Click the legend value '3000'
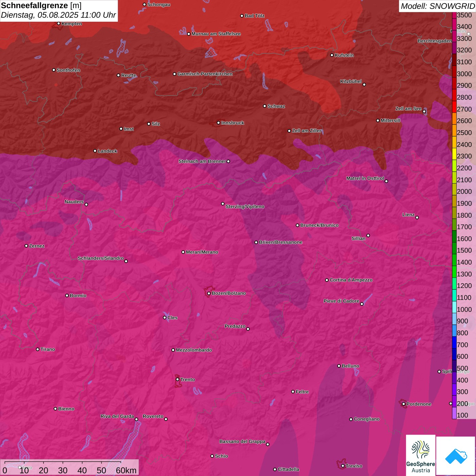Screen dimensions: 476x476 tap(464, 74)
